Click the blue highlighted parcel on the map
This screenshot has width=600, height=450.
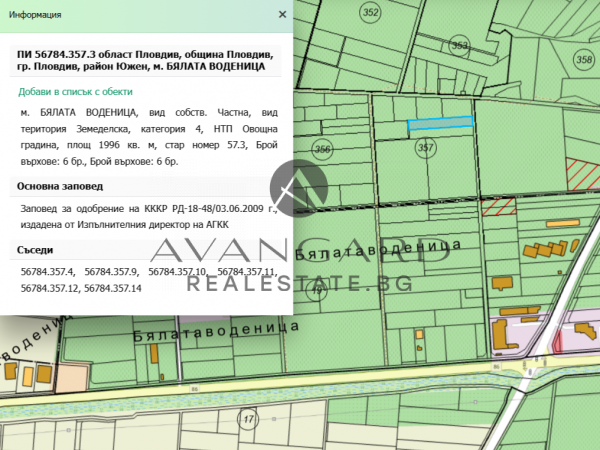(440, 123)
